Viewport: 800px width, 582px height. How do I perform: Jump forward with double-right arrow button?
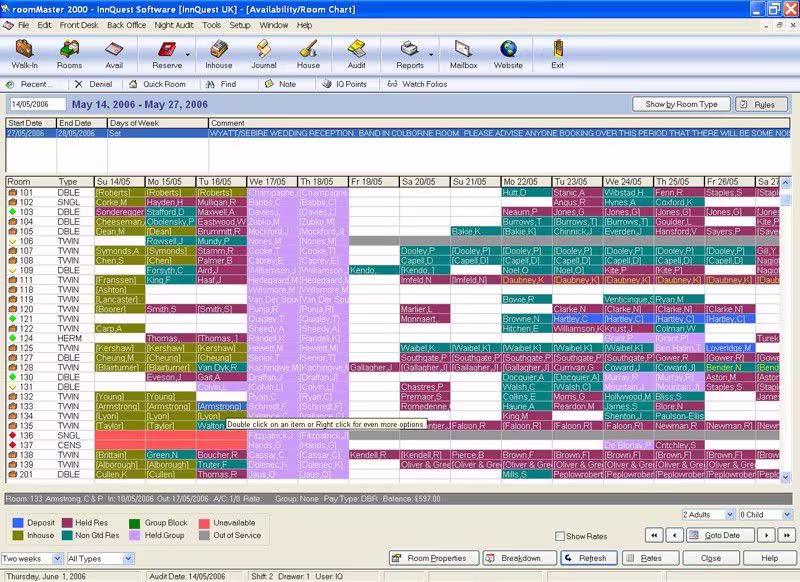point(787,535)
